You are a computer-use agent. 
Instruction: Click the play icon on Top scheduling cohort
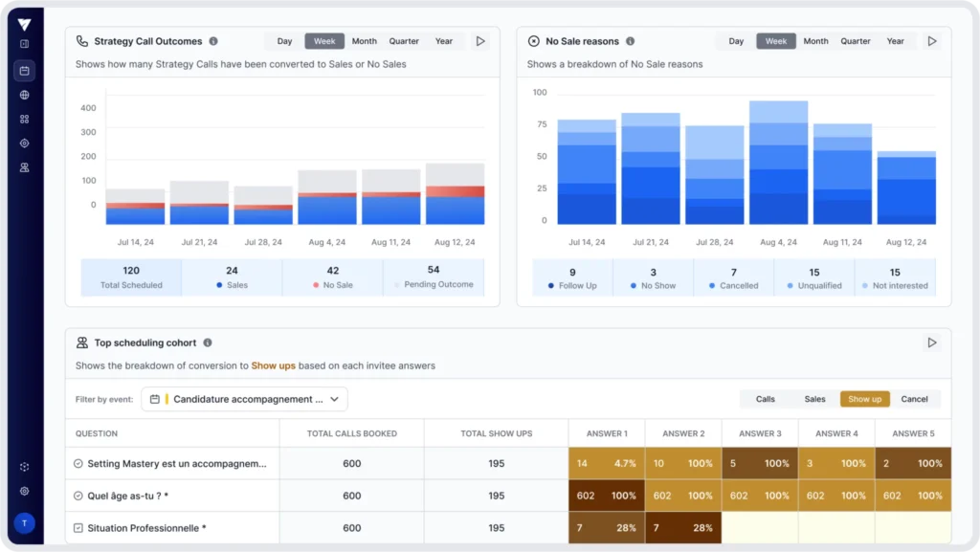(x=932, y=342)
